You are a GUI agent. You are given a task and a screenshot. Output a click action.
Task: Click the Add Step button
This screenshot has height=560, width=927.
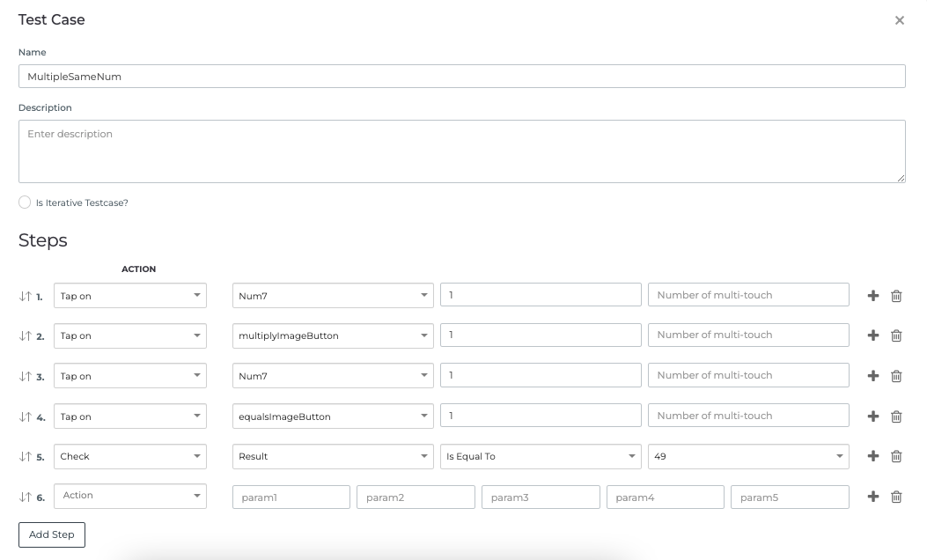(x=51, y=534)
